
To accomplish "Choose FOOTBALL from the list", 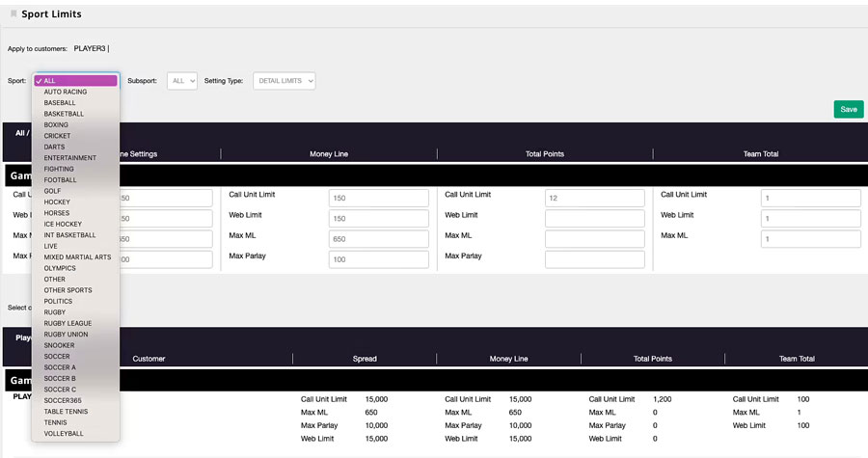I will tap(61, 180).
